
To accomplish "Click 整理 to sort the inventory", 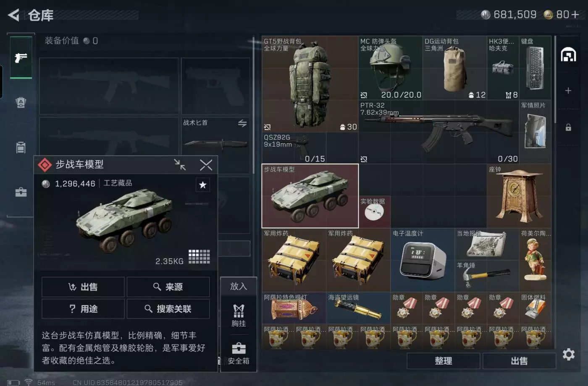I will coord(444,361).
